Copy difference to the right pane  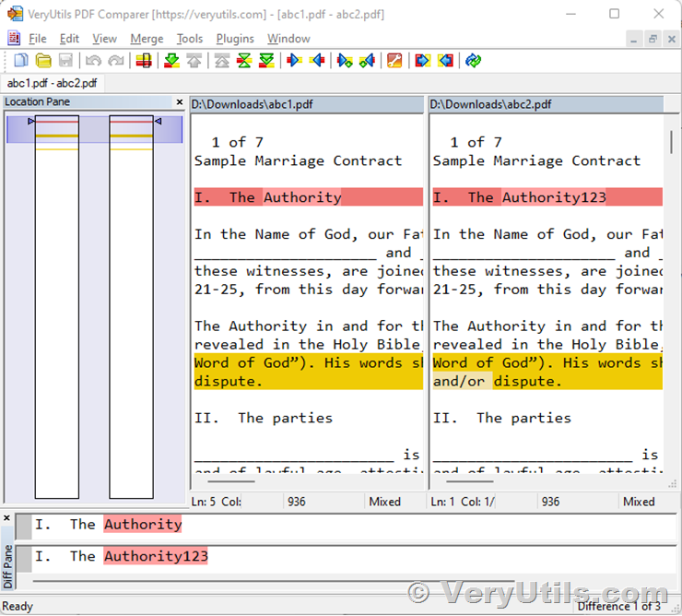point(295,60)
